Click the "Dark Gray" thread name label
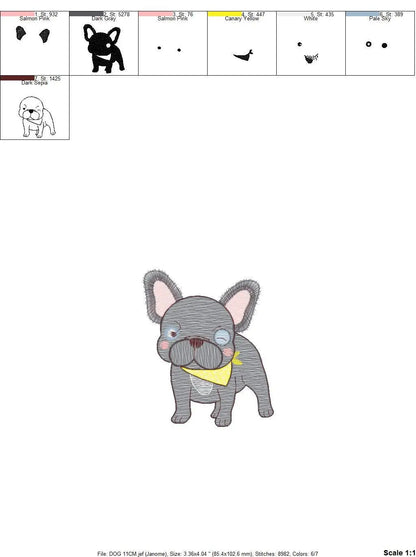This screenshot has height=557, width=416. (x=103, y=18)
